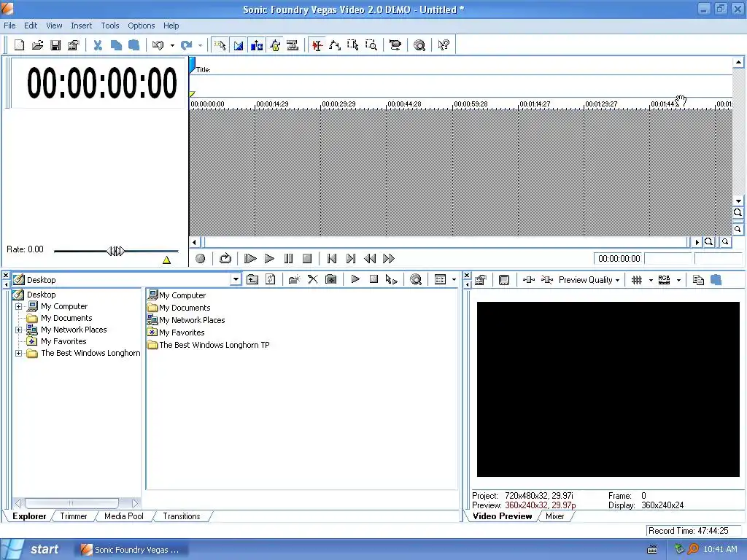
Task: Open the Explorer Views dropdown arrow
Action: 454,279
